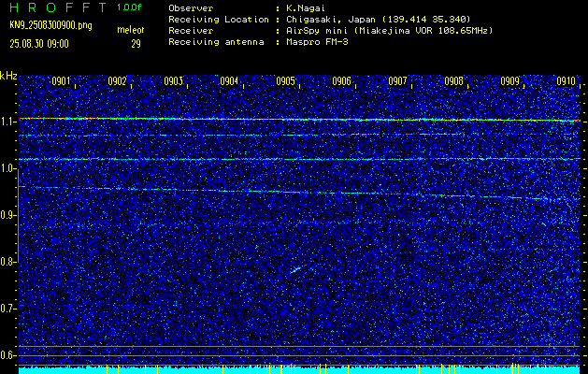The height and width of the screenshot is (374, 588).
Task: Click the Receiver label
Action: click(191, 31)
